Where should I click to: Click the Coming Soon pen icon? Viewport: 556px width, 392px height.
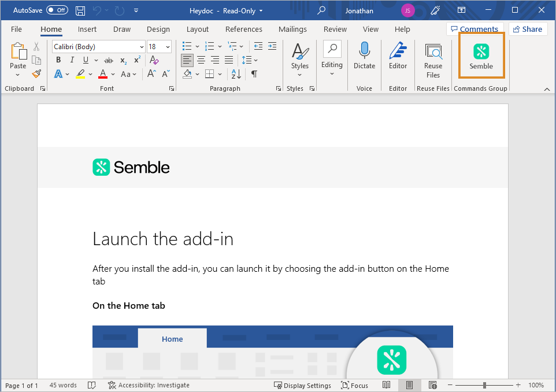click(x=435, y=10)
